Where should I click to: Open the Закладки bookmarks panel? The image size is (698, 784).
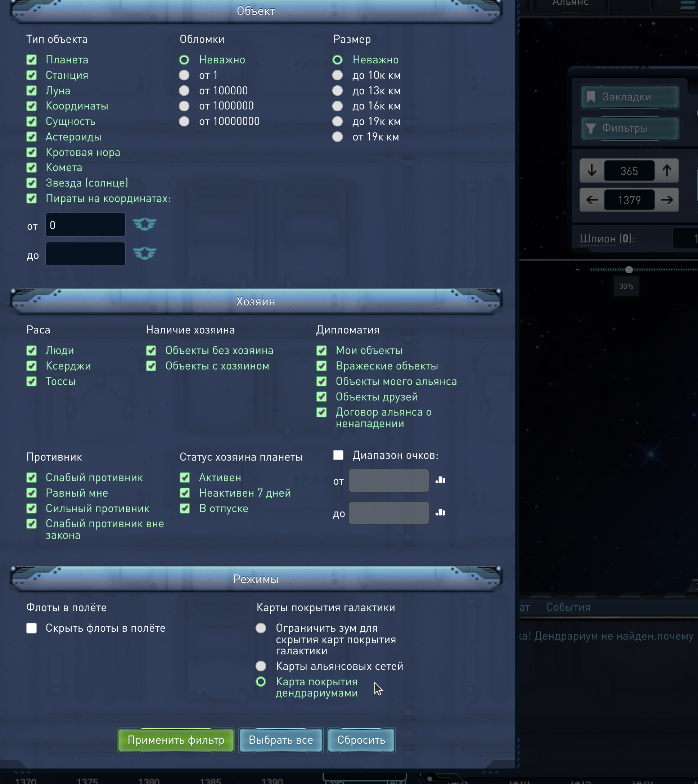point(629,97)
